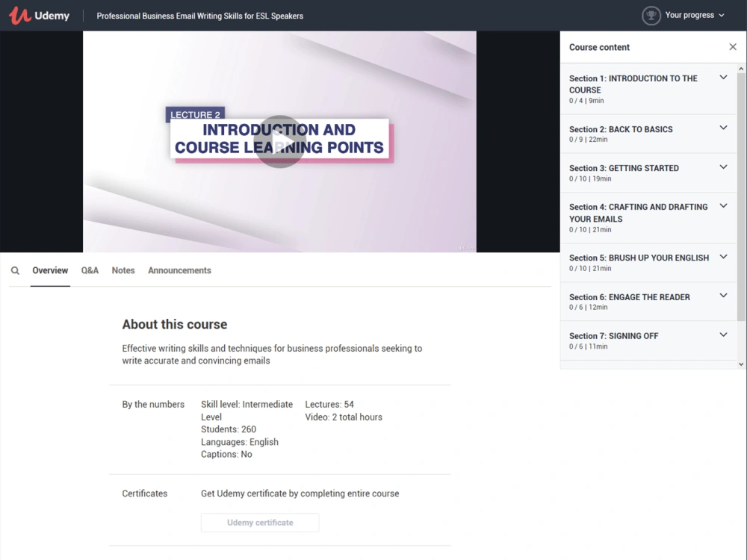
Task: Click the Course content panel heading
Action: [x=599, y=47]
